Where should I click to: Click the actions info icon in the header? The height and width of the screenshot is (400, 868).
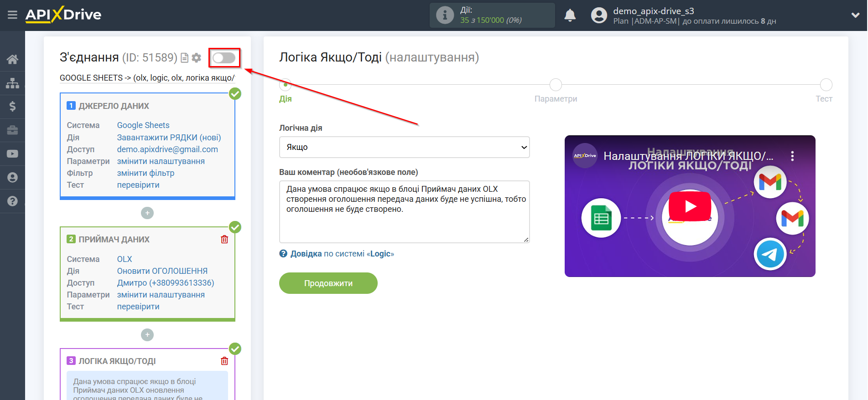coord(445,15)
